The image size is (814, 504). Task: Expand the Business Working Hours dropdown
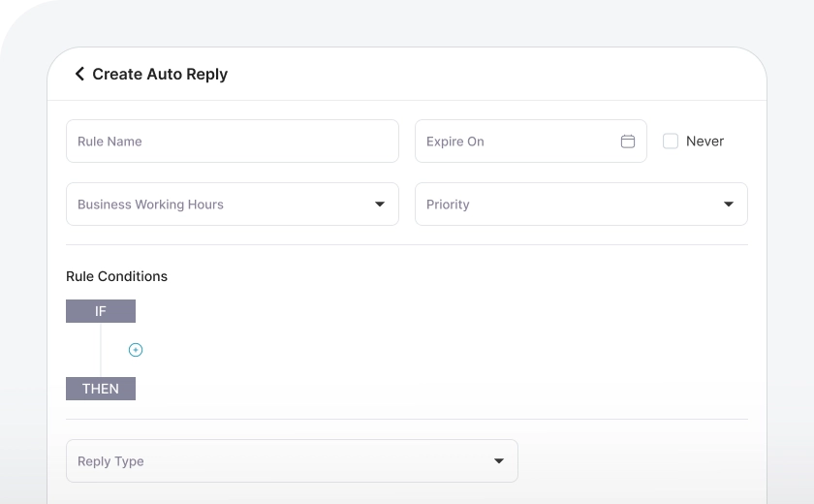tap(223, 205)
